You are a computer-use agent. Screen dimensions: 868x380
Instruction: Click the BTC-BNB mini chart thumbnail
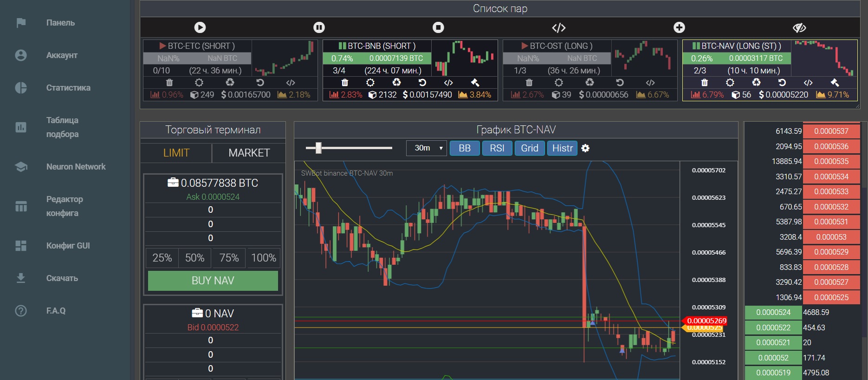coord(464,58)
